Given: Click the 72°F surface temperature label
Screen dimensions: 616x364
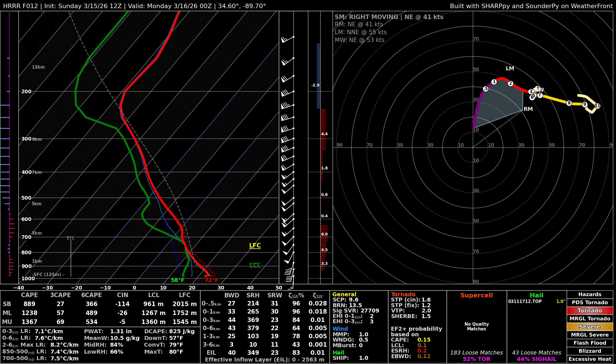Looking at the screenshot, I should pyautogui.click(x=211, y=280).
